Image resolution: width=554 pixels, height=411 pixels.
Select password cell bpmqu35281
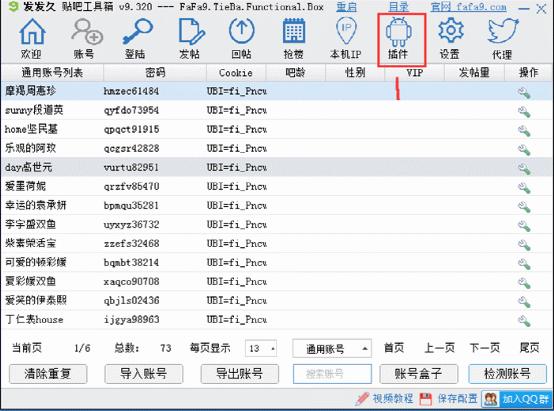tap(131, 205)
